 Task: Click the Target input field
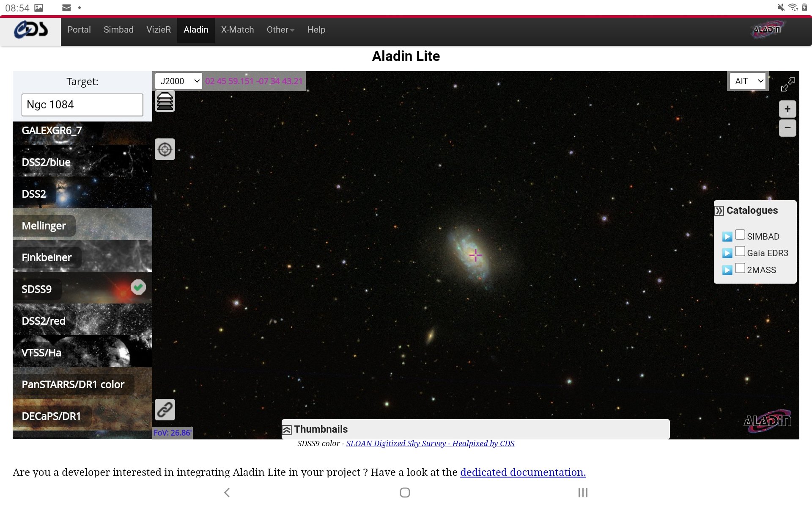coord(82,105)
